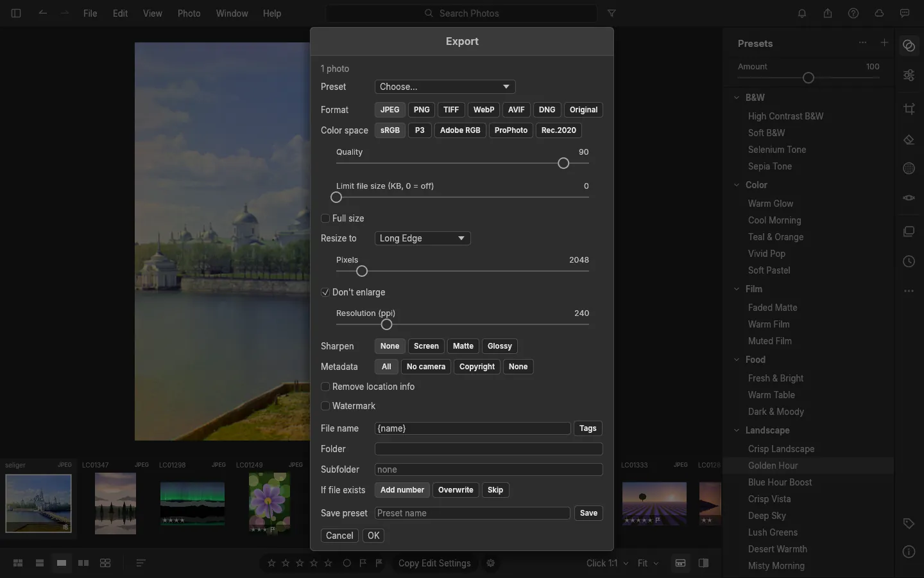This screenshot has width=924, height=578.
Task: Cancel the Export dialog
Action: point(339,536)
